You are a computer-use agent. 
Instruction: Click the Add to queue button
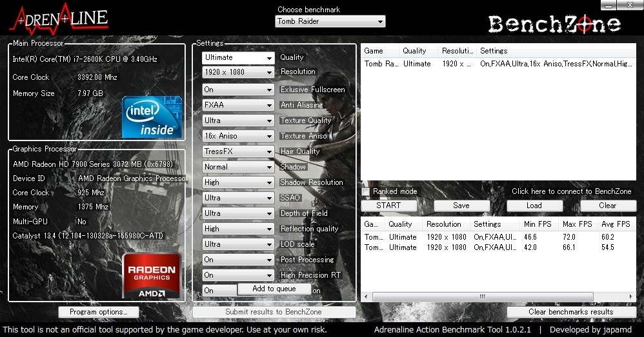click(274, 289)
